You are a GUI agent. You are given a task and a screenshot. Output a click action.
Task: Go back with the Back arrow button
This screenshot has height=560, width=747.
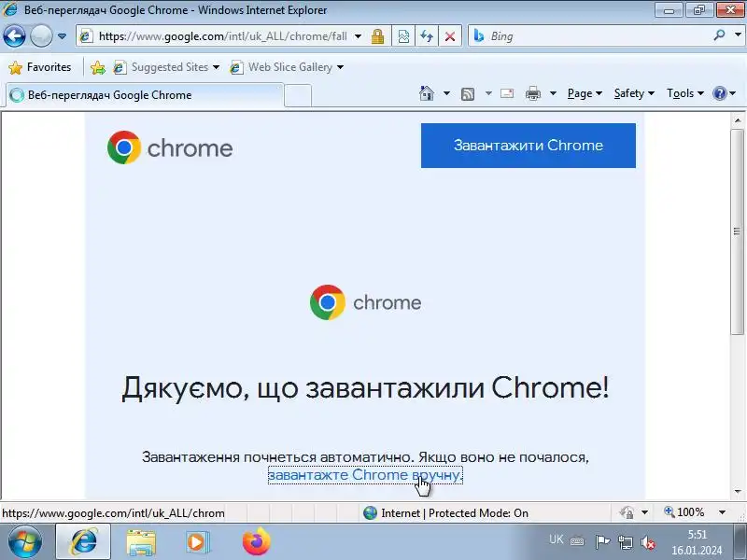[14, 36]
